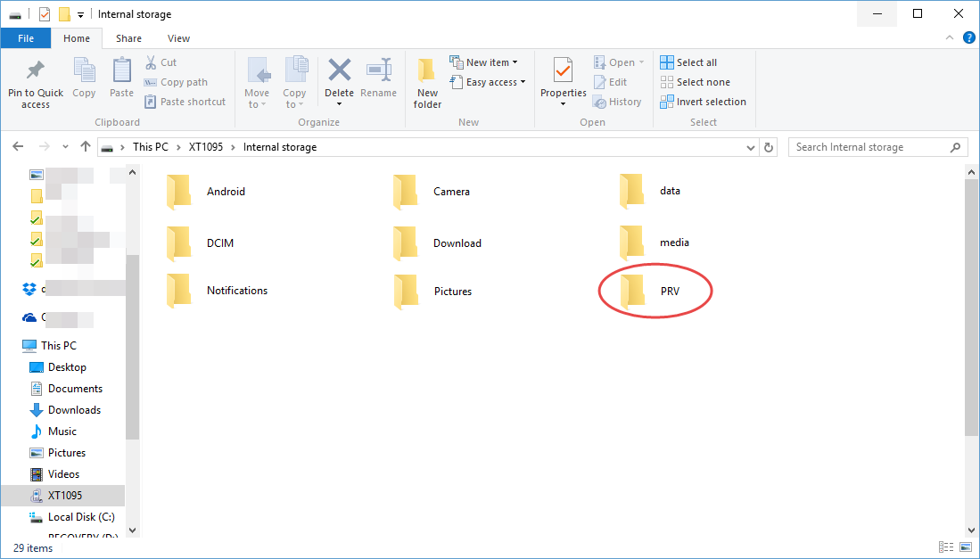Switch to details view in status bar
Screen dimensions: 980x559
pos(945,547)
